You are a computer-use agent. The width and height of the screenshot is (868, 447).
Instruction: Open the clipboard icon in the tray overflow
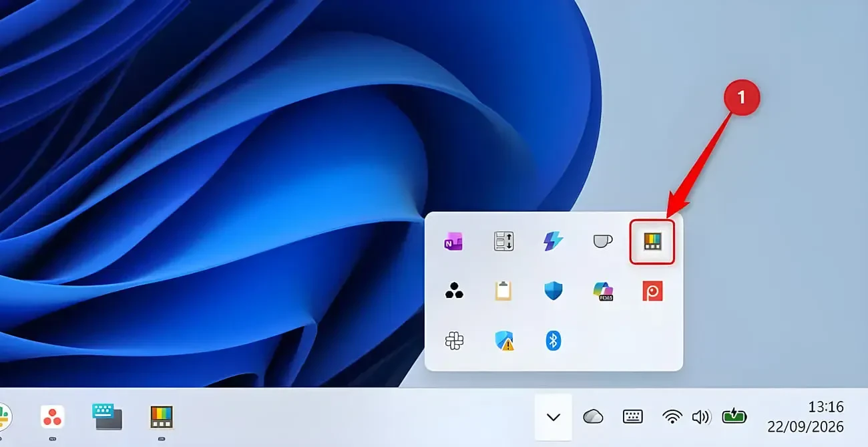[503, 291]
